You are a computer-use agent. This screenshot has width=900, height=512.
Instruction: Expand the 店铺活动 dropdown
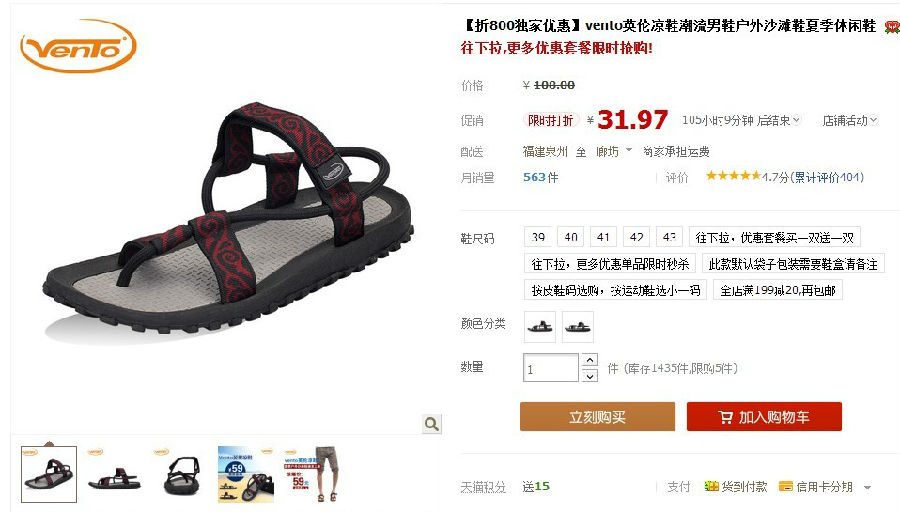[850, 121]
